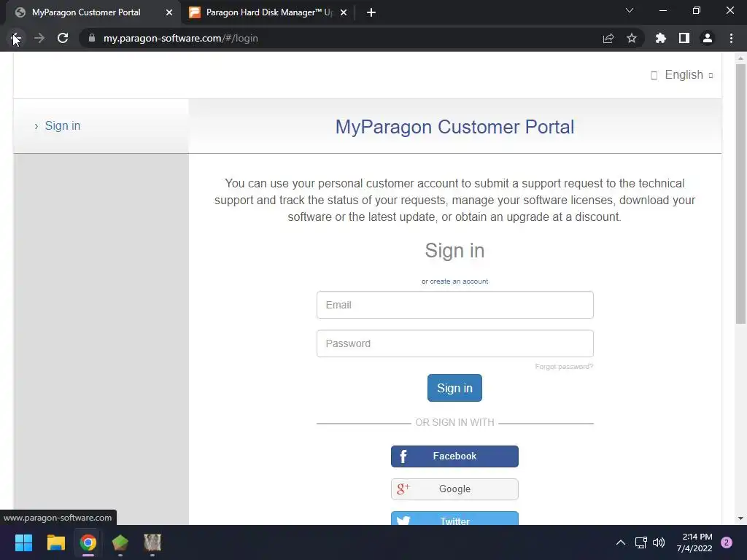The height and width of the screenshot is (560, 747).
Task: Show hidden system tray icons
Action: coord(620,542)
